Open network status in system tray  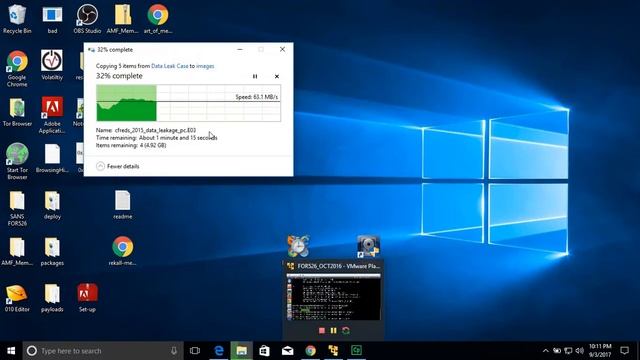(568, 351)
